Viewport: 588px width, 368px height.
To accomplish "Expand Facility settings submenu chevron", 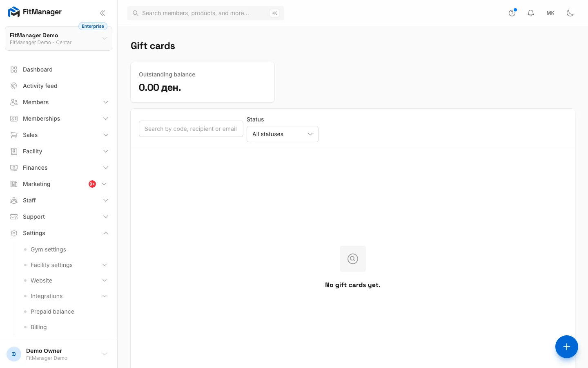I will pyautogui.click(x=105, y=265).
